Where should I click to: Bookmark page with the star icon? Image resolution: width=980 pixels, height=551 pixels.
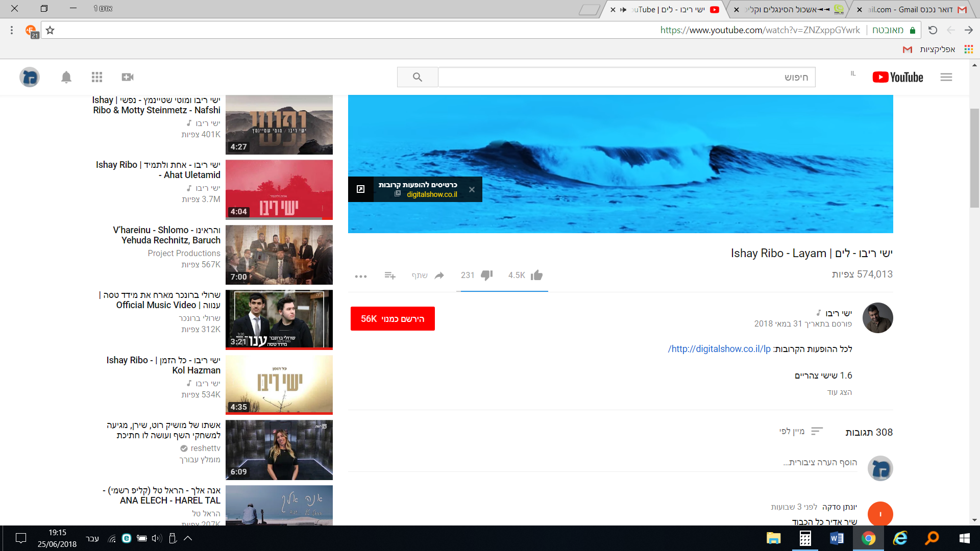click(x=50, y=30)
